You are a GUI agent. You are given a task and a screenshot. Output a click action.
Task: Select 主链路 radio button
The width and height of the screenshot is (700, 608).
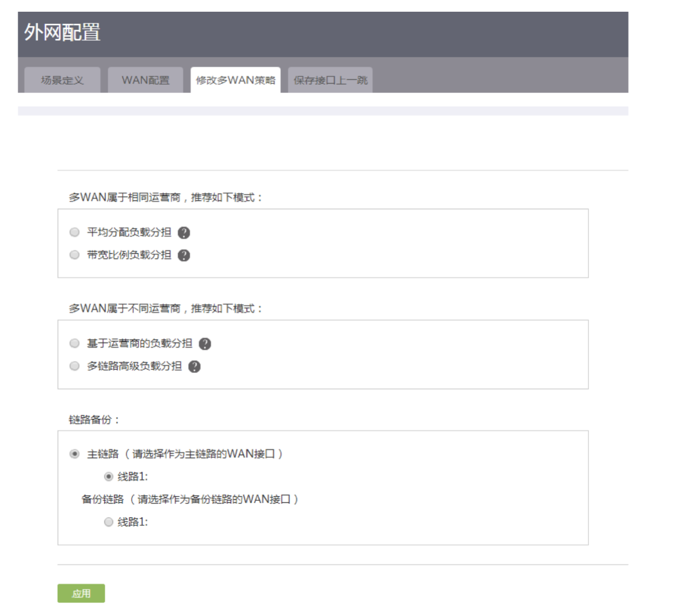[74, 454]
